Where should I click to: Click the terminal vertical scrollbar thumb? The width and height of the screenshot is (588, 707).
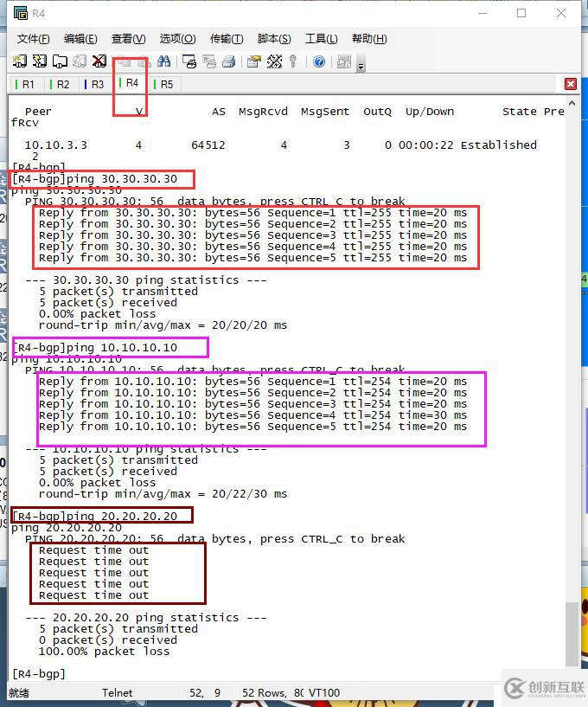(x=572, y=634)
